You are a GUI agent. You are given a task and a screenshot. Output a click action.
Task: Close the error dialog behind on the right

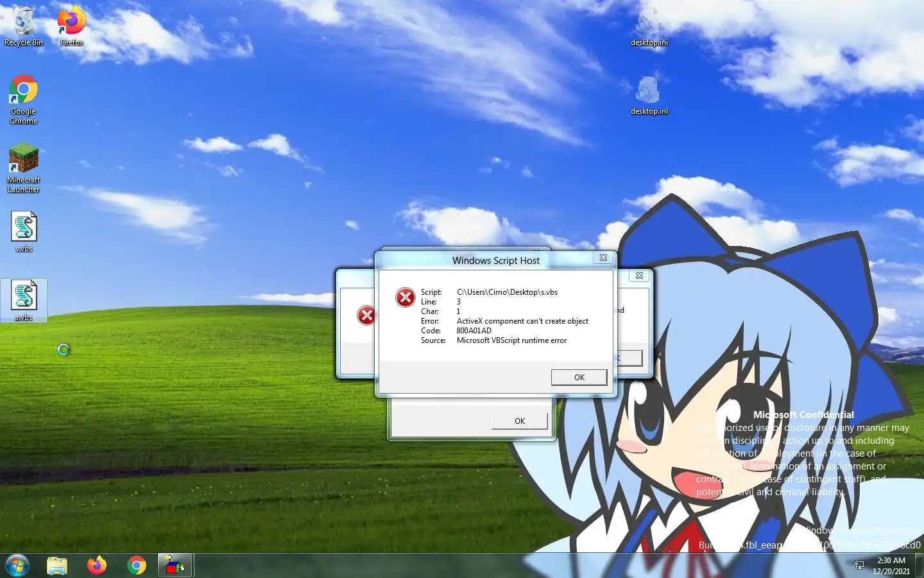[639, 276]
